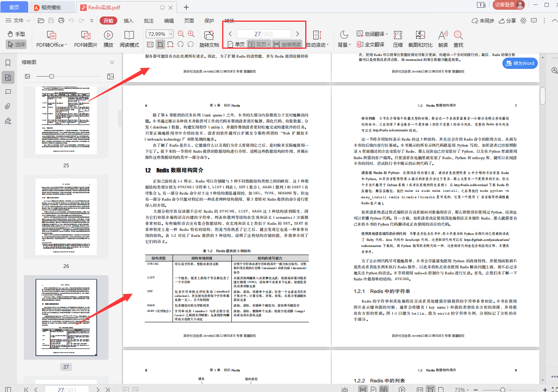Open 截图和对比 screenshot tool
The width and height of the screenshot is (558, 392).
(x=421, y=39)
